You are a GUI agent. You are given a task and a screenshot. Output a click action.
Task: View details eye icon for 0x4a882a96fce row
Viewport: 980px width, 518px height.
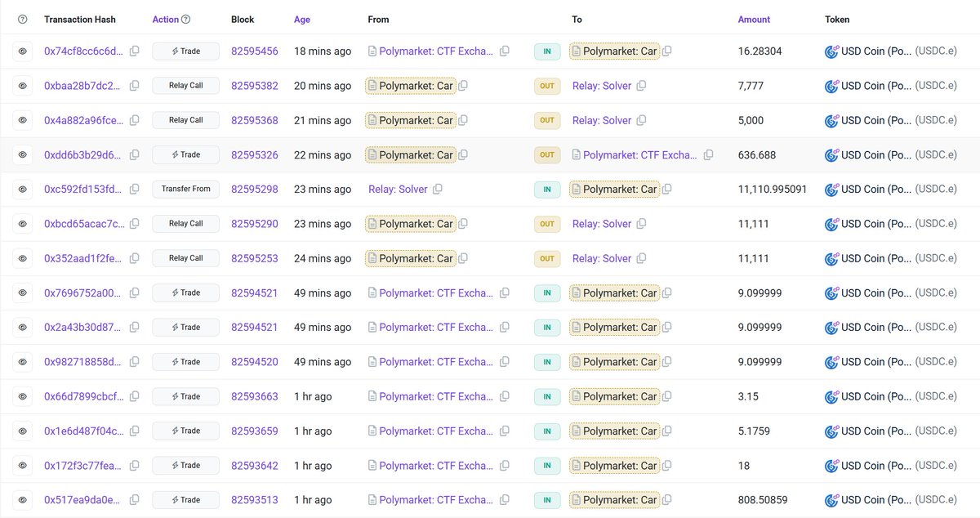[23, 120]
